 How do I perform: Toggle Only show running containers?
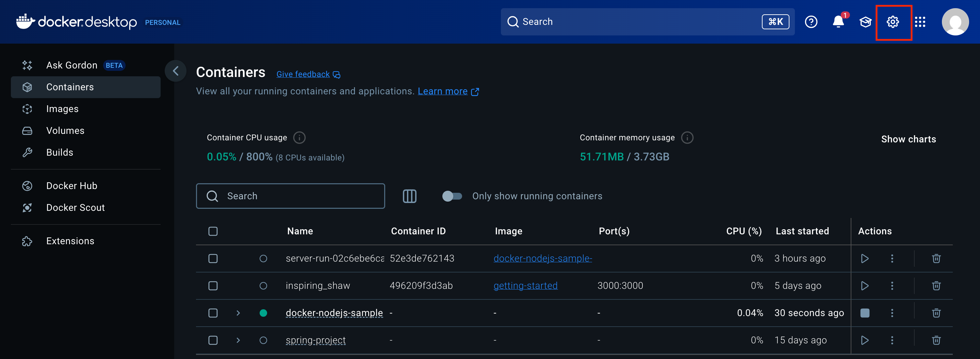click(x=452, y=196)
